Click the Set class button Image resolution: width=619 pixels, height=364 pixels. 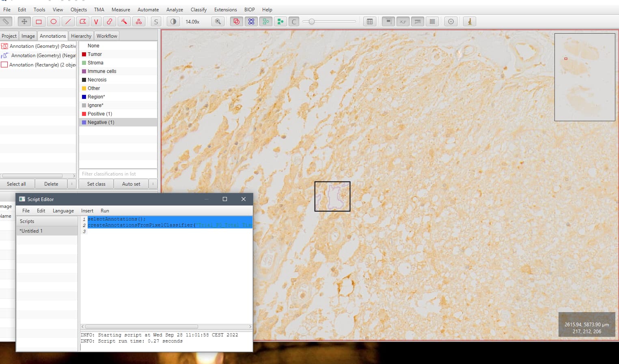(x=96, y=184)
